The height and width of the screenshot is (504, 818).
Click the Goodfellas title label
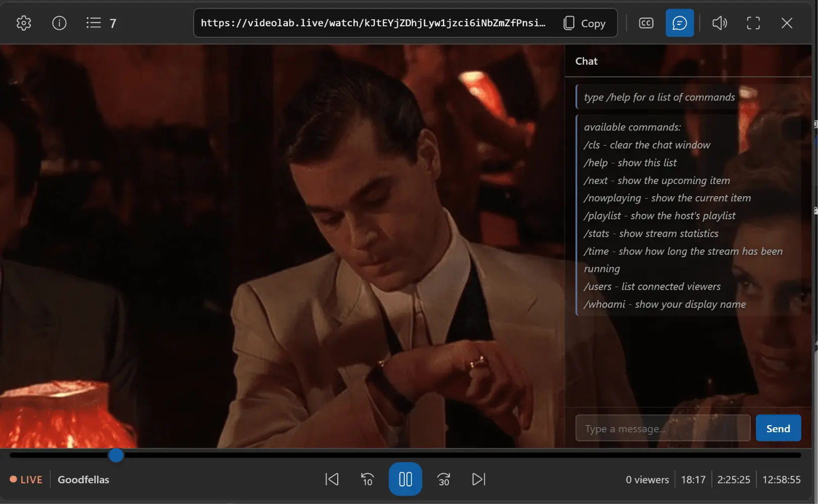83,480
